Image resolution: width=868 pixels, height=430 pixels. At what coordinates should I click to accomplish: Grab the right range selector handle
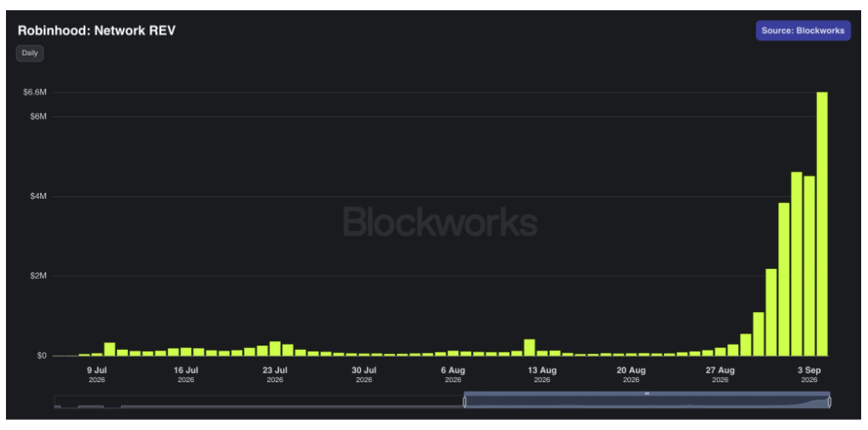[x=830, y=402]
